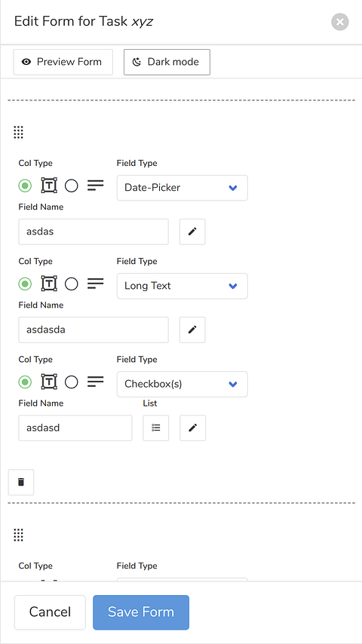Open the Date-Picker field type dropdown
The height and width of the screenshot is (644, 362).
click(x=182, y=188)
